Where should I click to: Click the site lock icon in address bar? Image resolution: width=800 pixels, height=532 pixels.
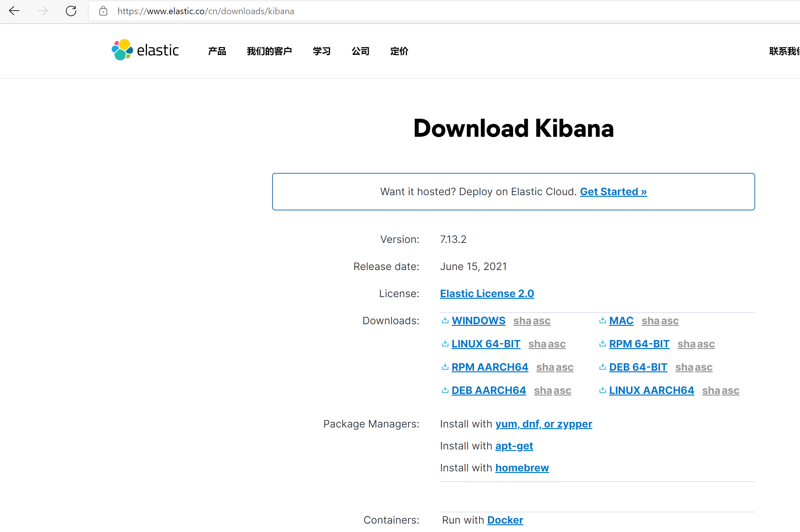click(x=103, y=11)
